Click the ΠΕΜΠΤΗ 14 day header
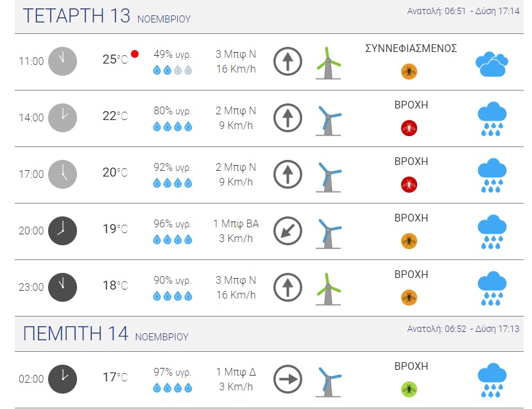The height and width of the screenshot is (409, 532). click(x=76, y=334)
